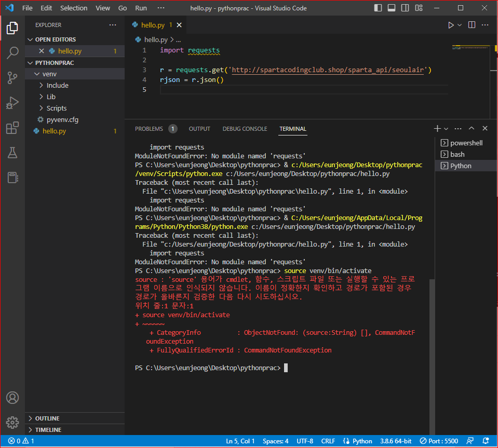Toggle the primary side bar layout icon

click(378, 8)
